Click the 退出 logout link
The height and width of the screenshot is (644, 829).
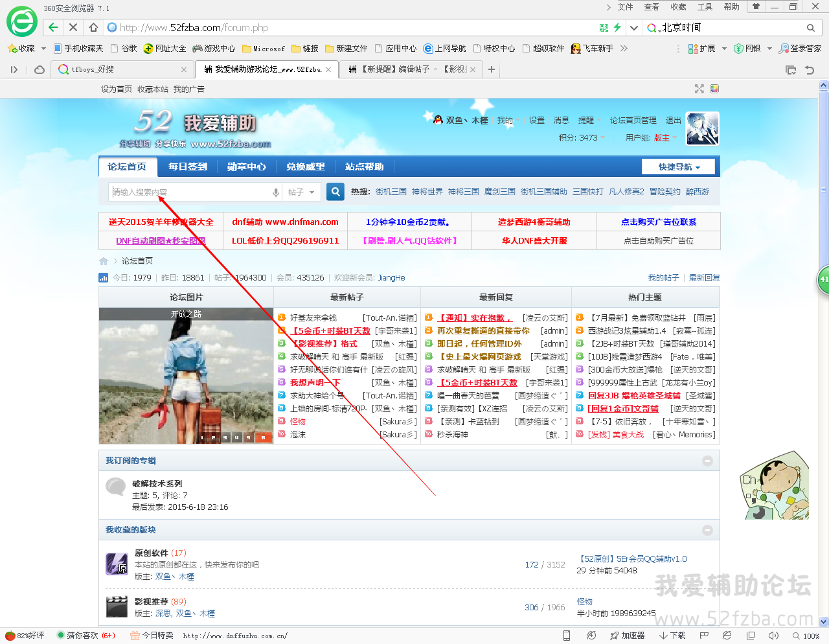(674, 121)
